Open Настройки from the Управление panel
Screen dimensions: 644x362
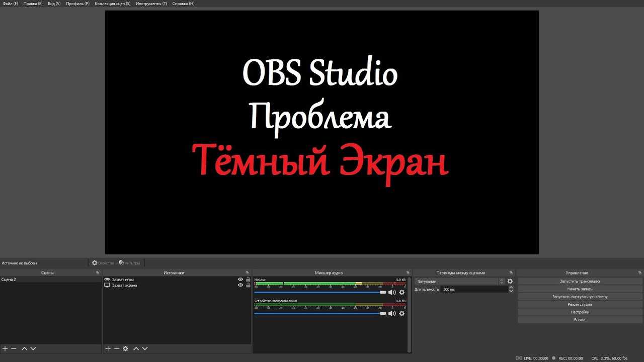coord(580,312)
